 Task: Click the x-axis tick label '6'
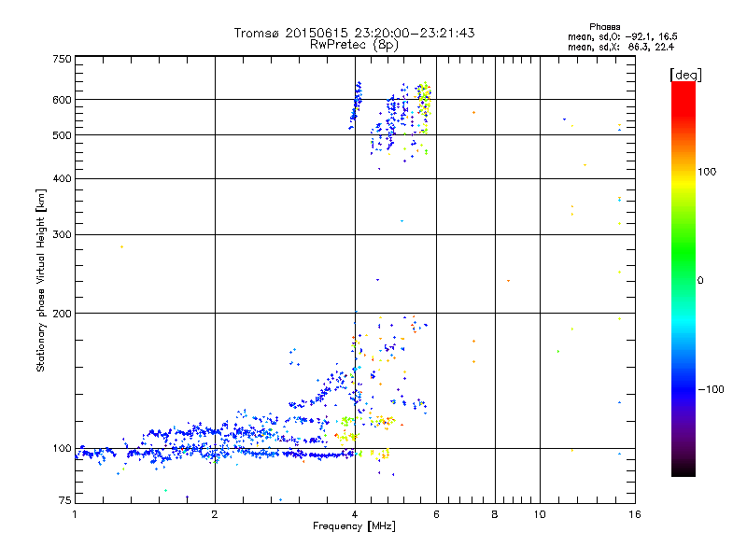tap(436, 514)
